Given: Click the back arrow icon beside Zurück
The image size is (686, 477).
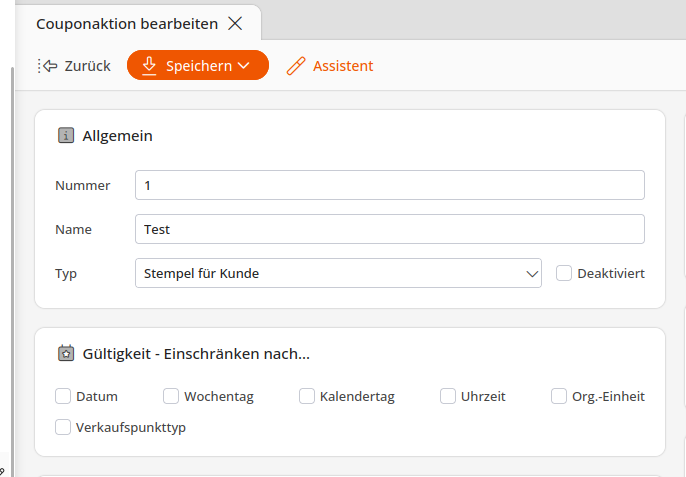Looking at the screenshot, I should pyautogui.click(x=48, y=66).
